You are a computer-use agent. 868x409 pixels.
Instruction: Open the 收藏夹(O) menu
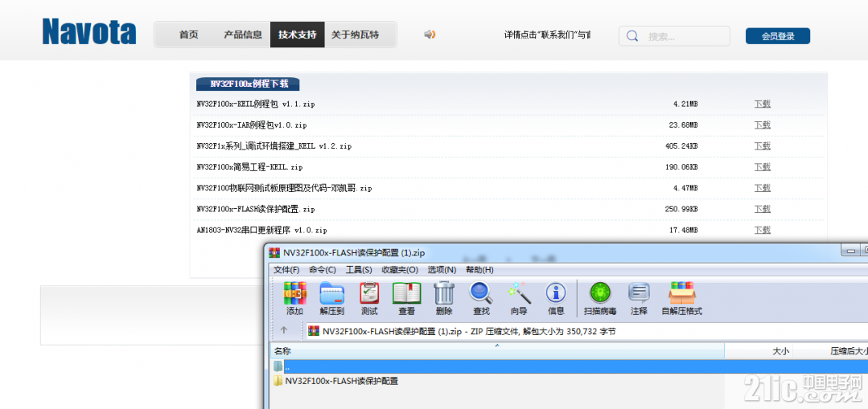400,270
